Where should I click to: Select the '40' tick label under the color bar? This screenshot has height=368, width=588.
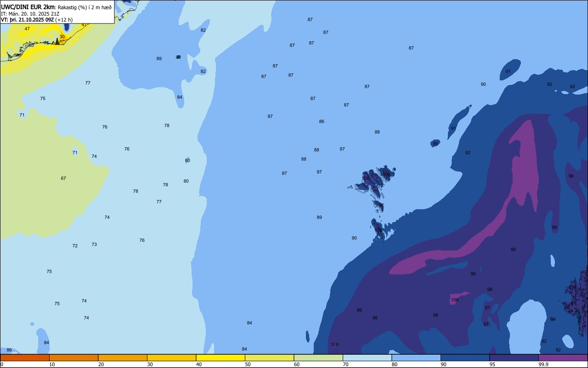point(199,364)
